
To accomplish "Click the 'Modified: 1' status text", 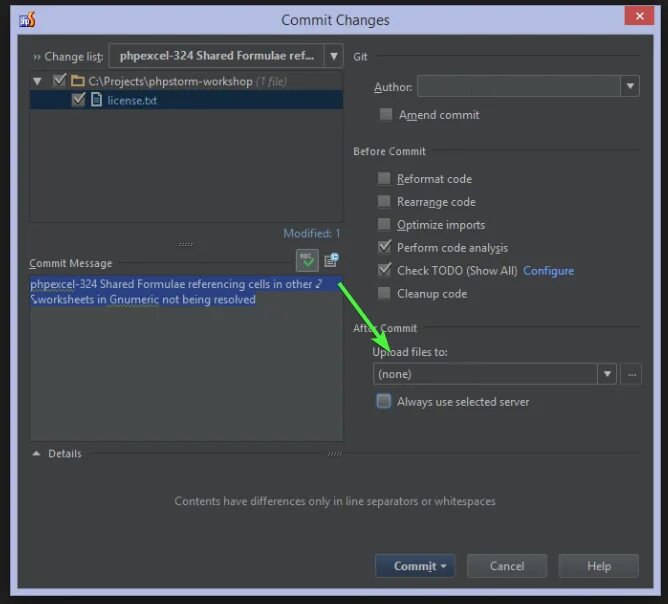I will click(312, 233).
